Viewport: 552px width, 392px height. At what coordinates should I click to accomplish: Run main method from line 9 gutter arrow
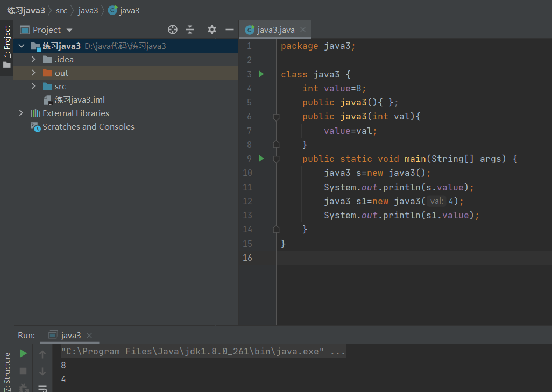click(261, 158)
